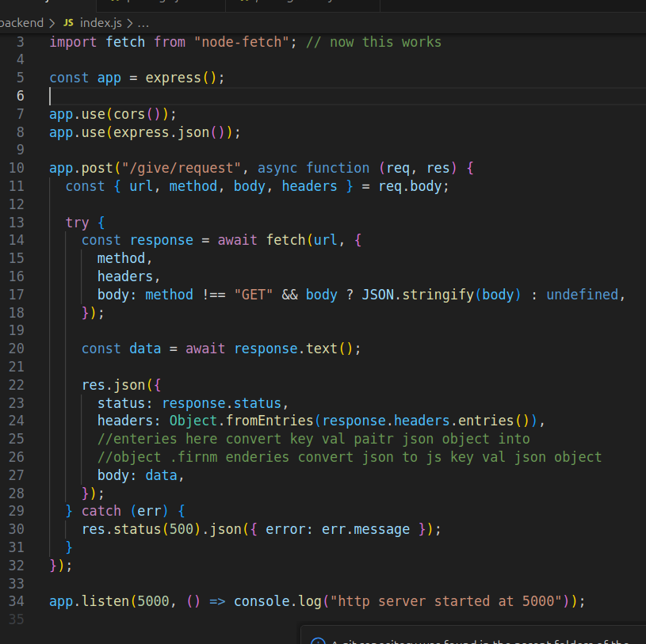Open the backend folder breadcrumb
Image resolution: width=646 pixels, height=644 pixels.
click(x=21, y=23)
